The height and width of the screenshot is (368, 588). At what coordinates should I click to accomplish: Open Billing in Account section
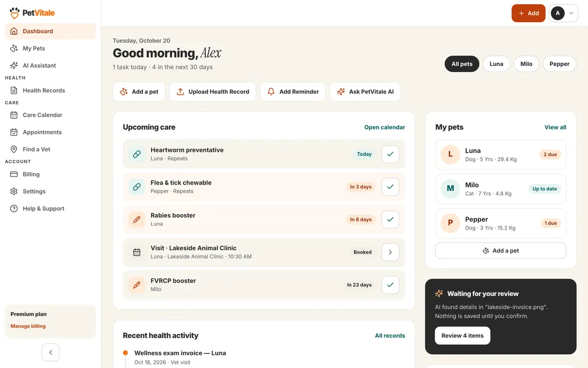[x=50, y=174]
